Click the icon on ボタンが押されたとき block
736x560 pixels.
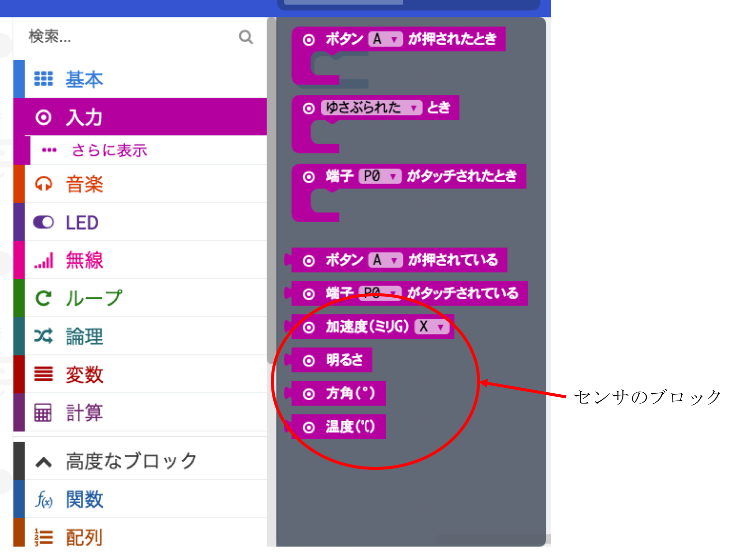click(309, 40)
